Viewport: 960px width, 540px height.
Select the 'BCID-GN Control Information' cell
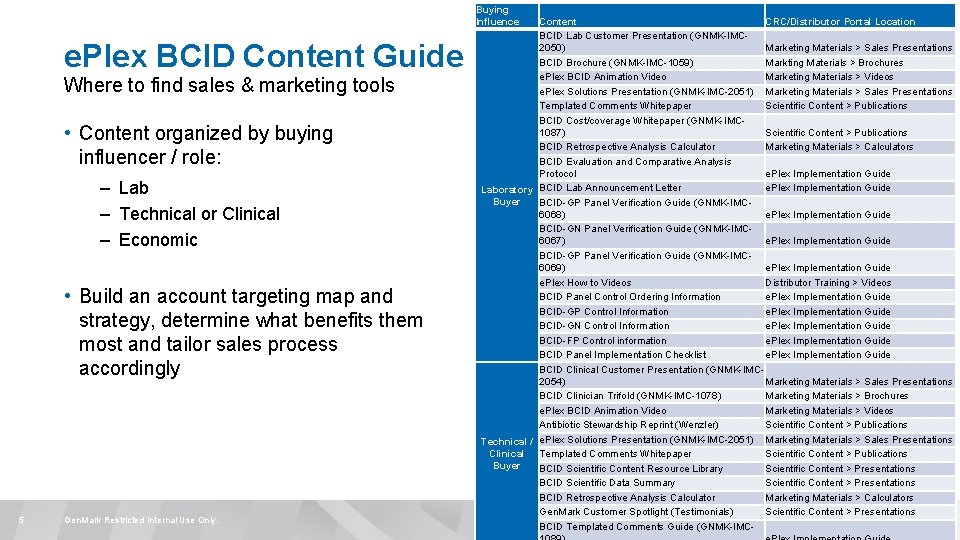pyautogui.click(x=651, y=326)
